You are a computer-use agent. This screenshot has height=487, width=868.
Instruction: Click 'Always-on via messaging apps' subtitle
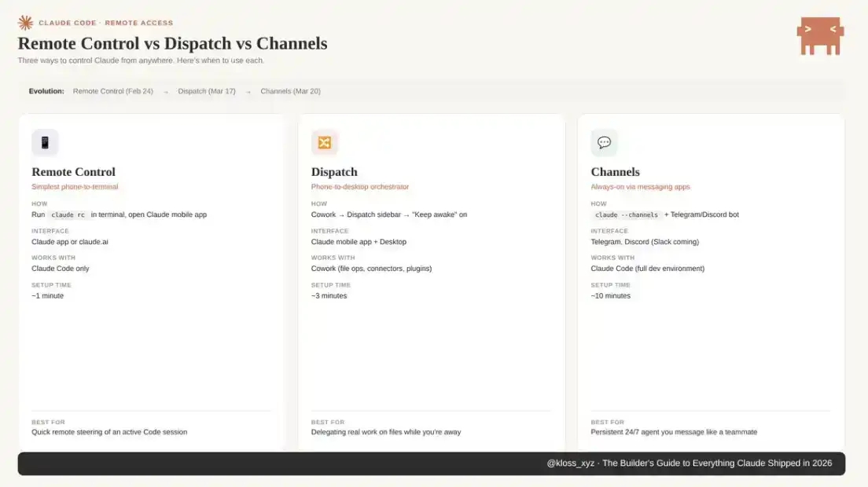640,187
